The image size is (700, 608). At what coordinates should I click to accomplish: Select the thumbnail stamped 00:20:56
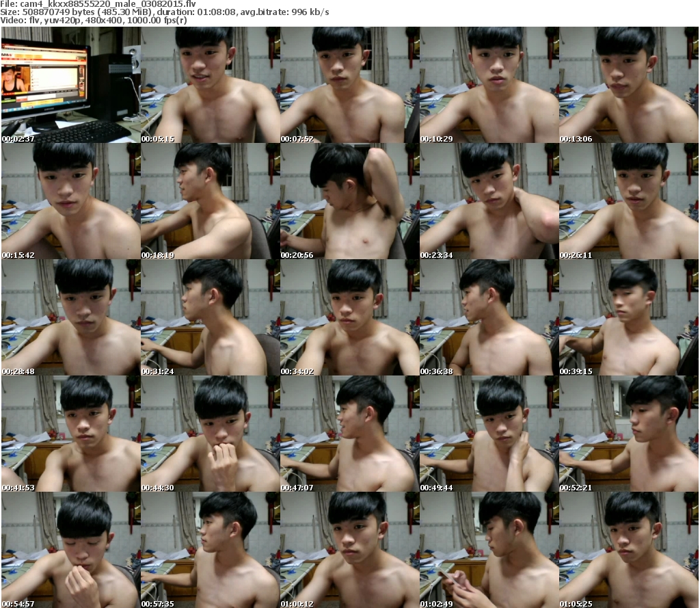[x=349, y=201]
